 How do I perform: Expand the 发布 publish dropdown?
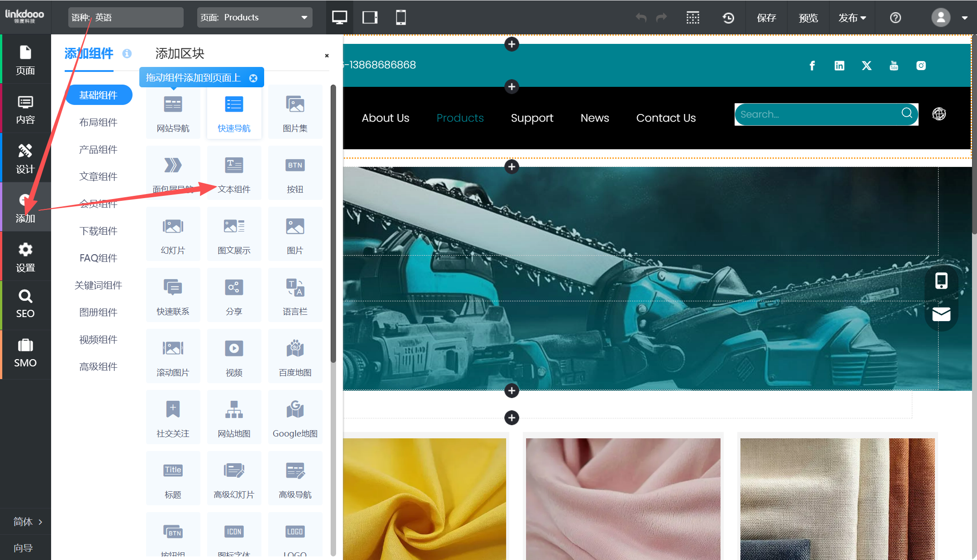coord(852,18)
